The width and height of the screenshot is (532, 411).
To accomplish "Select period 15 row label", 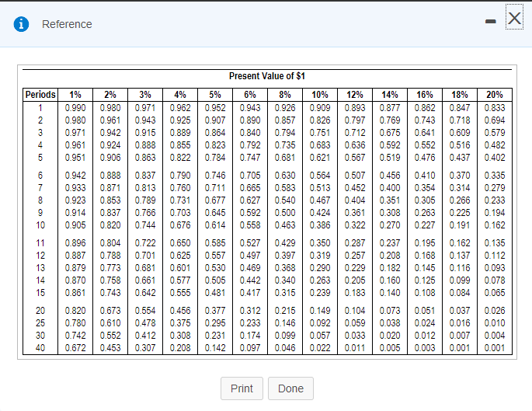I will pos(40,293).
